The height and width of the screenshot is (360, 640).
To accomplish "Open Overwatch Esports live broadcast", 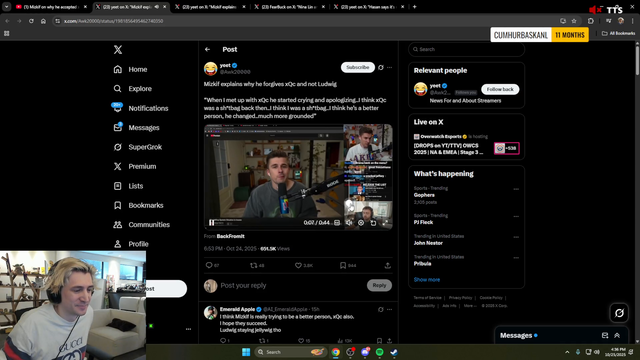I will click(466, 145).
